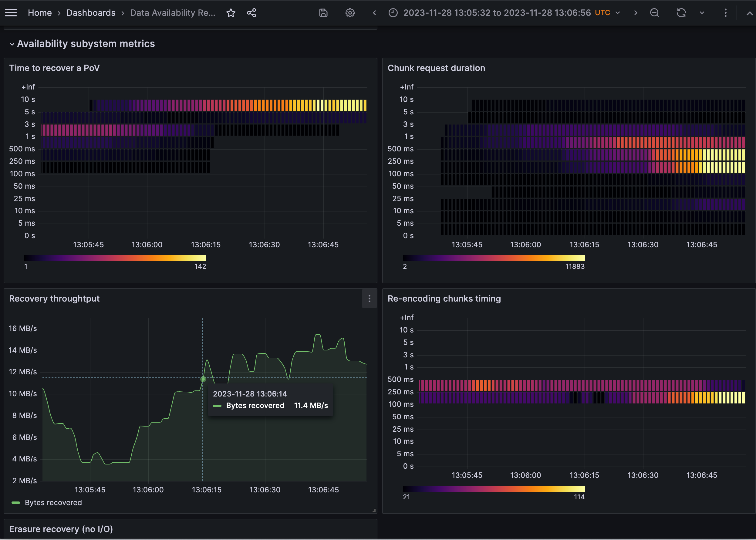Open the hamburger navigation menu

tap(11, 13)
